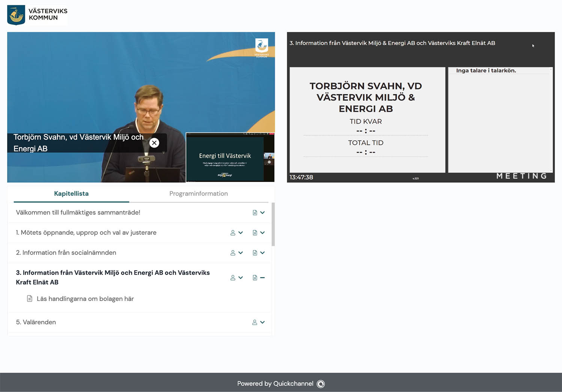Click the Västerviks Kommun logo

tap(37, 15)
